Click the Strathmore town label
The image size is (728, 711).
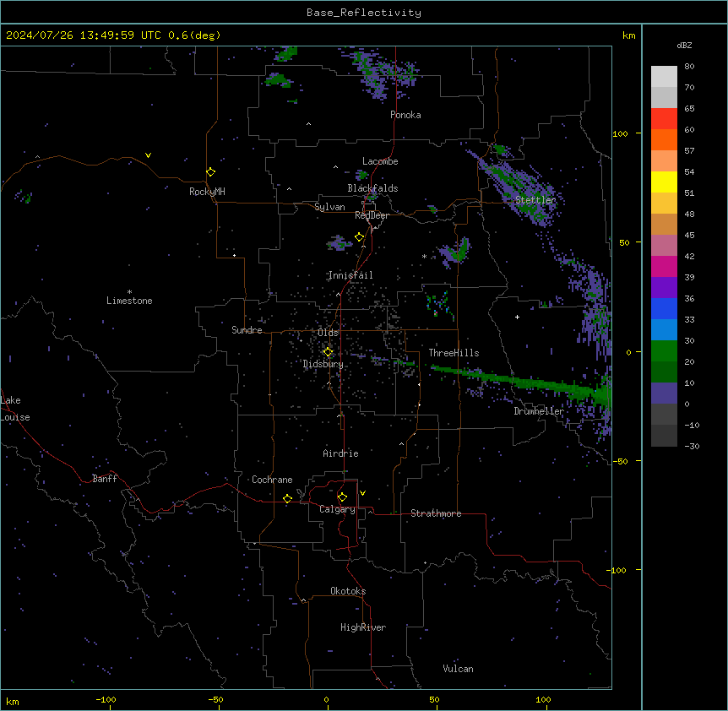coord(436,513)
